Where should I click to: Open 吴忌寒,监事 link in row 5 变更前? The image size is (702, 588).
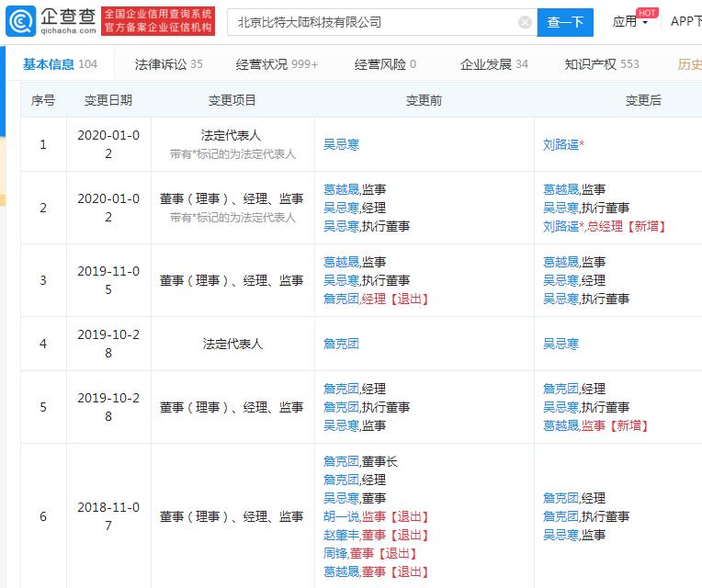pos(355,425)
